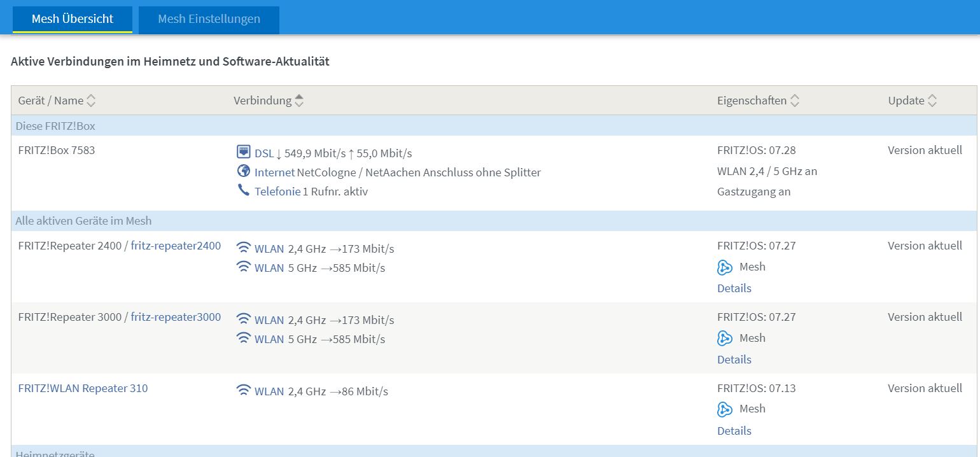Click 'Version aktuell' in Repeater 2400 row
980x457 pixels.
click(925, 246)
